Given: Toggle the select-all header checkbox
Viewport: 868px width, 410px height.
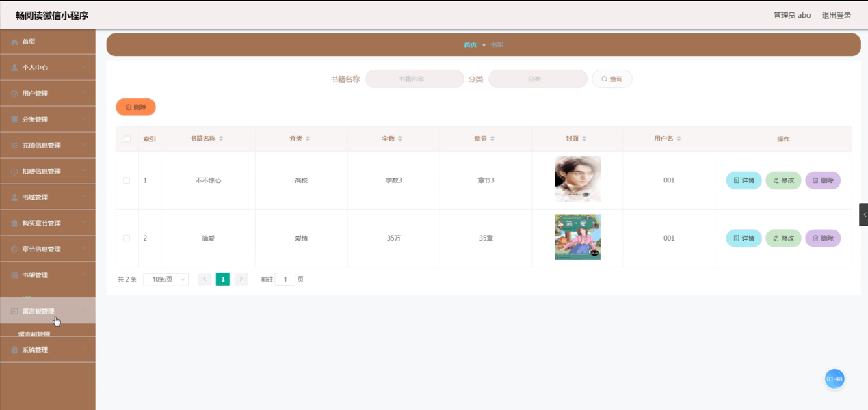Looking at the screenshot, I should click(x=127, y=139).
